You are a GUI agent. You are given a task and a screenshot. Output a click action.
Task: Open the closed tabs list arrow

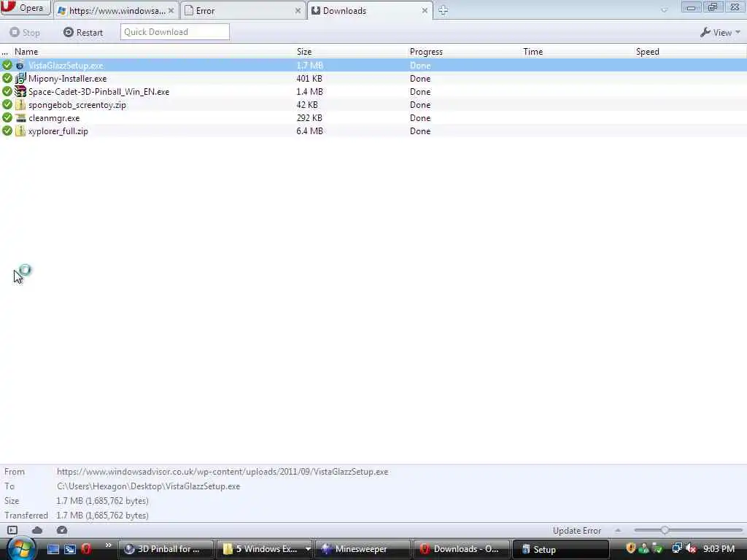point(664,9)
